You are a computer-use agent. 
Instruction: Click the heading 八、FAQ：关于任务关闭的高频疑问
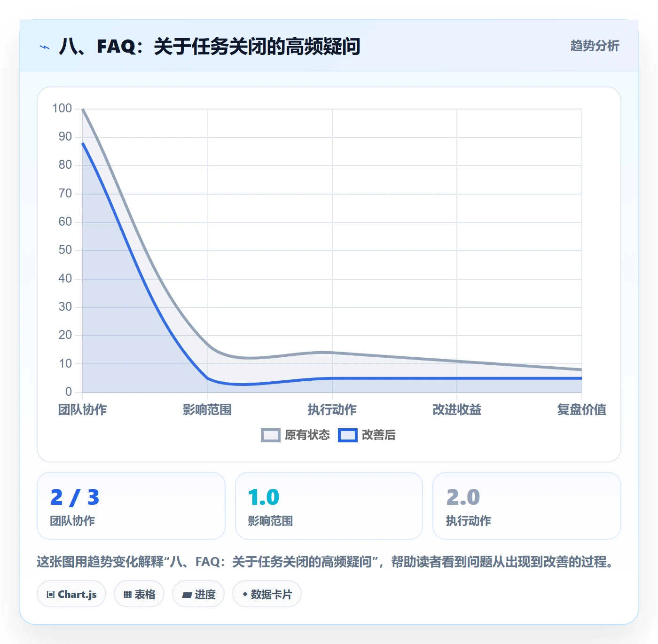point(210,47)
